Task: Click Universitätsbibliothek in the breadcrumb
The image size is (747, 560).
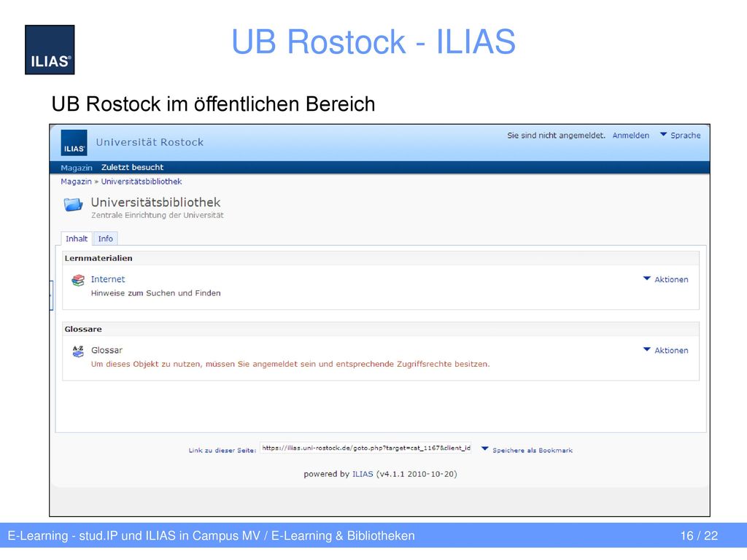Action: pyautogui.click(x=142, y=182)
